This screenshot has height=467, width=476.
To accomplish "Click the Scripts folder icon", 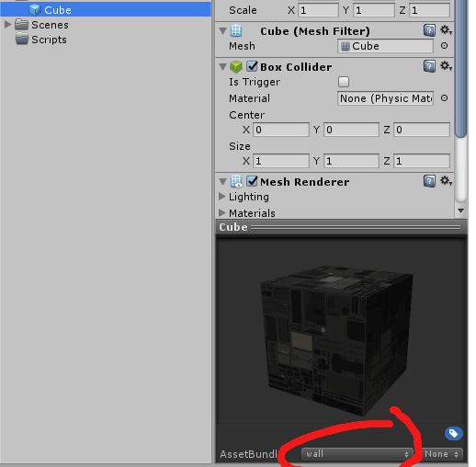I will click(21, 40).
